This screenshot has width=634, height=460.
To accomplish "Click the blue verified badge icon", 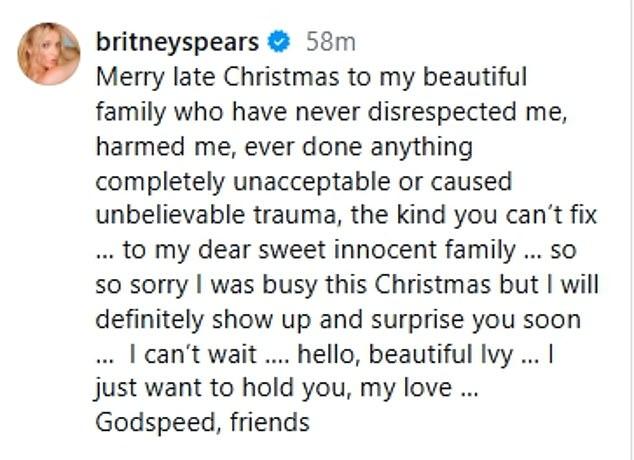I will point(281,43).
